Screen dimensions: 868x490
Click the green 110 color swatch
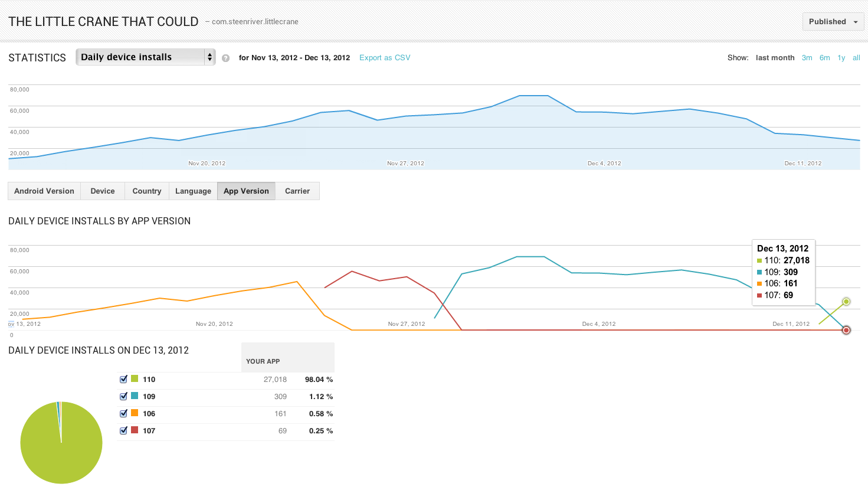point(135,379)
